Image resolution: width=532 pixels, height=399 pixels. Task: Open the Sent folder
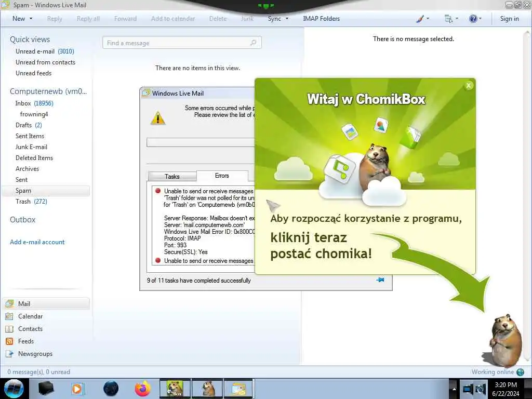coord(21,179)
